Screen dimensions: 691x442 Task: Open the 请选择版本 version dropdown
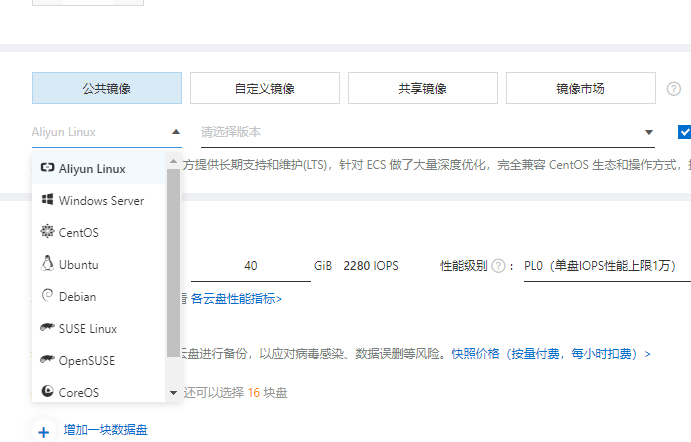pyautogui.click(x=427, y=132)
